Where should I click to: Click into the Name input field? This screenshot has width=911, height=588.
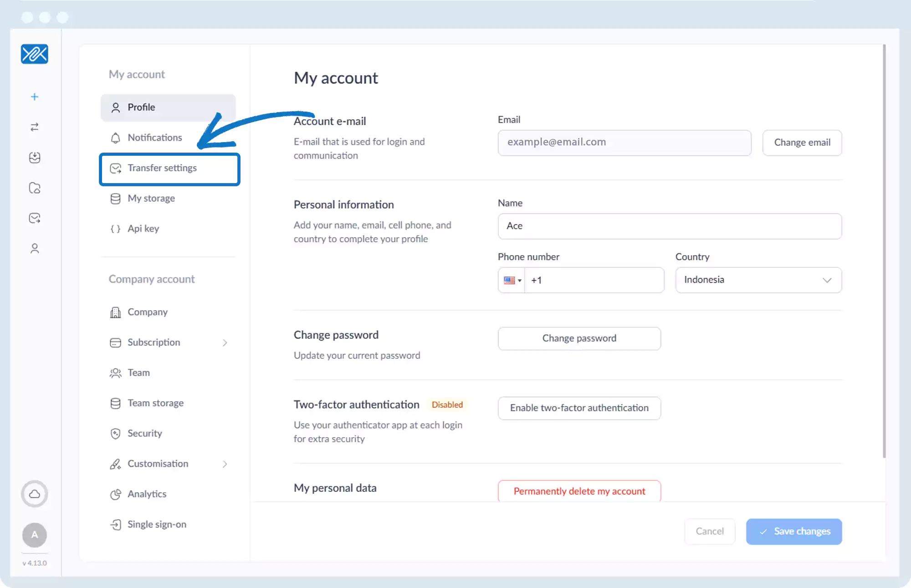click(669, 226)
